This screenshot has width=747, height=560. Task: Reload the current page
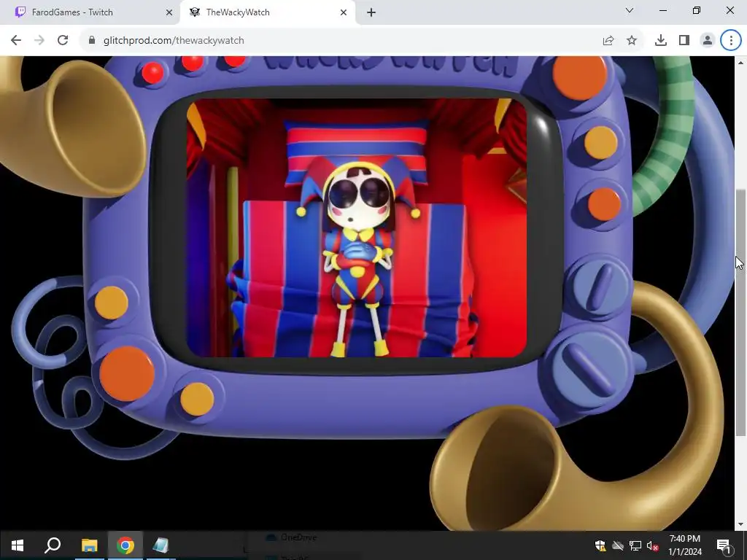(63, 41)
